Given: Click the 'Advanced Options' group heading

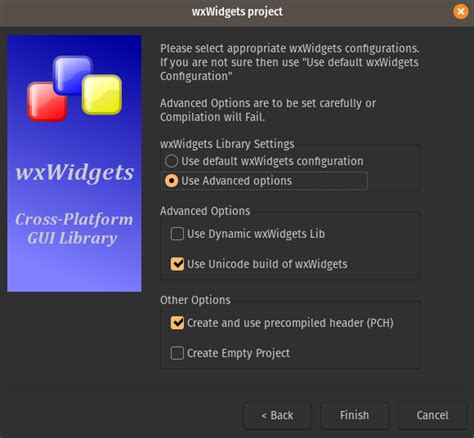Looking at the screenshot, I should pyautogui.click(x=205, y=211).
